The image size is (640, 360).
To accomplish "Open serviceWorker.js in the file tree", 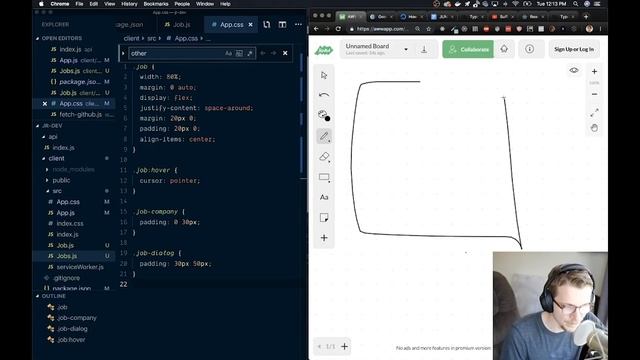I will click(80, 267).
